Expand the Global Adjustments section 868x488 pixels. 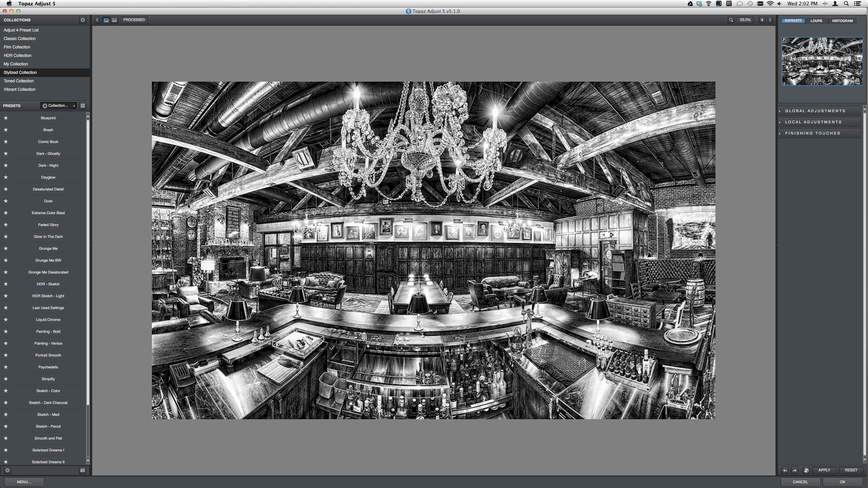click(x=815, y=111)
